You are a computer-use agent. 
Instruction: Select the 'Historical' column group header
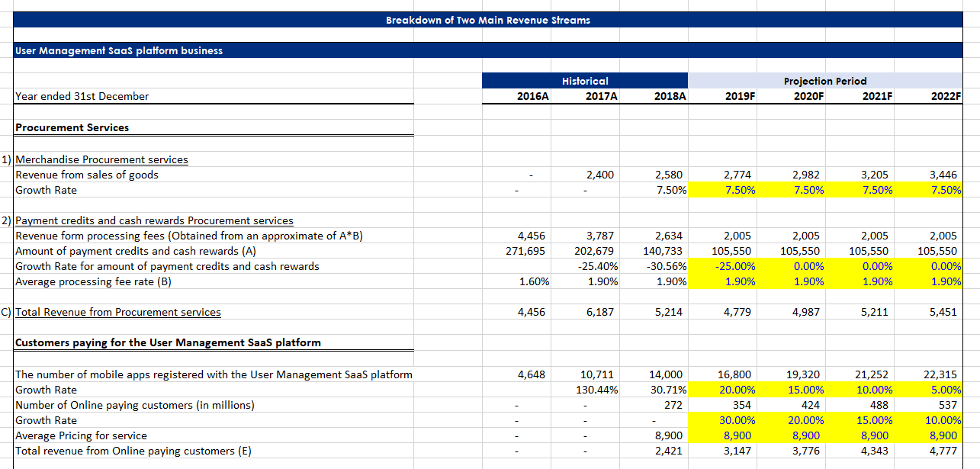point(585,81)
